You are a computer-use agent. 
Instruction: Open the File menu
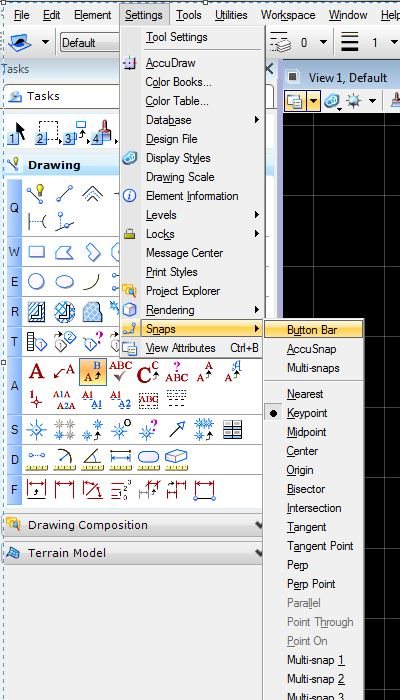21,15
